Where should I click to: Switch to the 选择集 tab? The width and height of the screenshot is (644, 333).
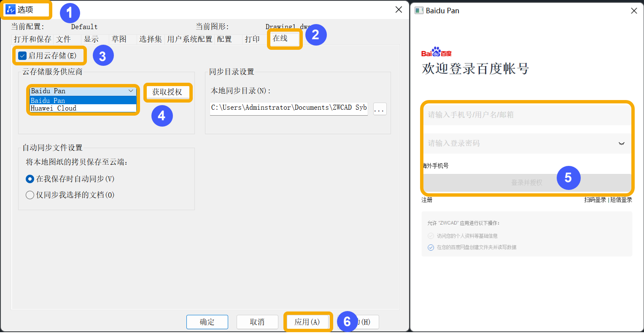click(151, 39)
